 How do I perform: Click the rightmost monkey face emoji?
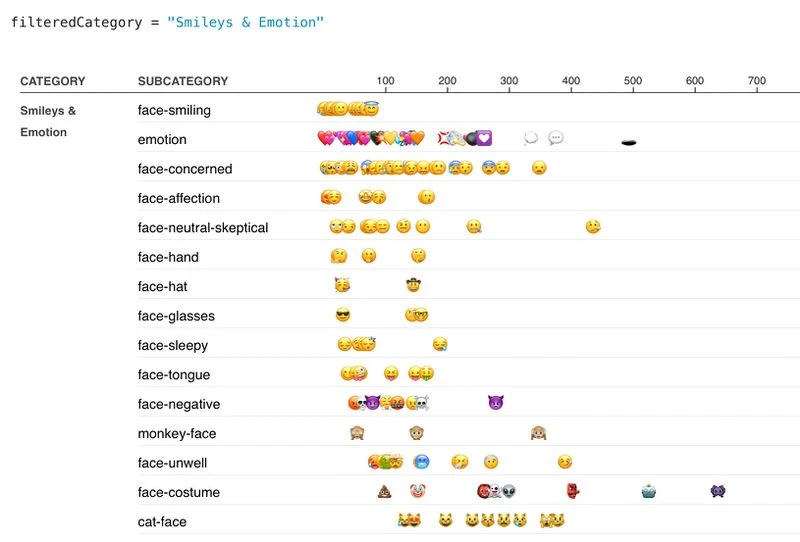(x=539, y=433)
